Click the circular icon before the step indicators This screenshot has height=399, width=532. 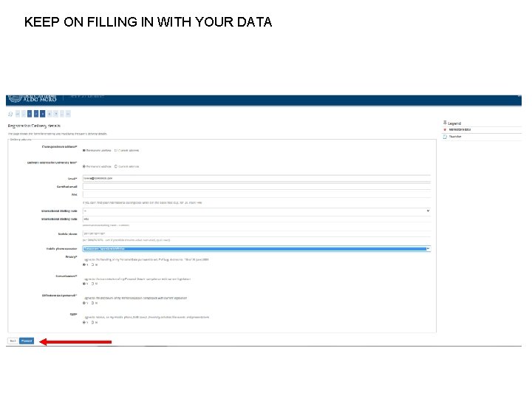tap(10, 114)
